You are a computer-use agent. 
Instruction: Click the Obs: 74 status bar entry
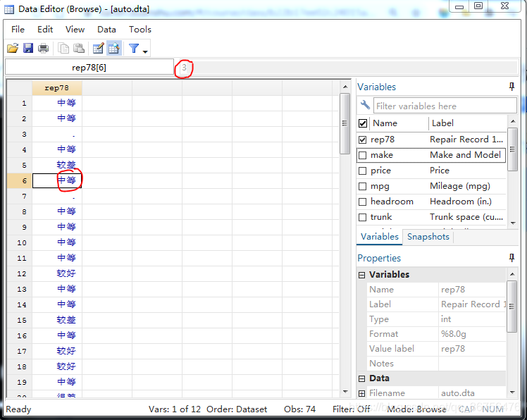(300, 409)
